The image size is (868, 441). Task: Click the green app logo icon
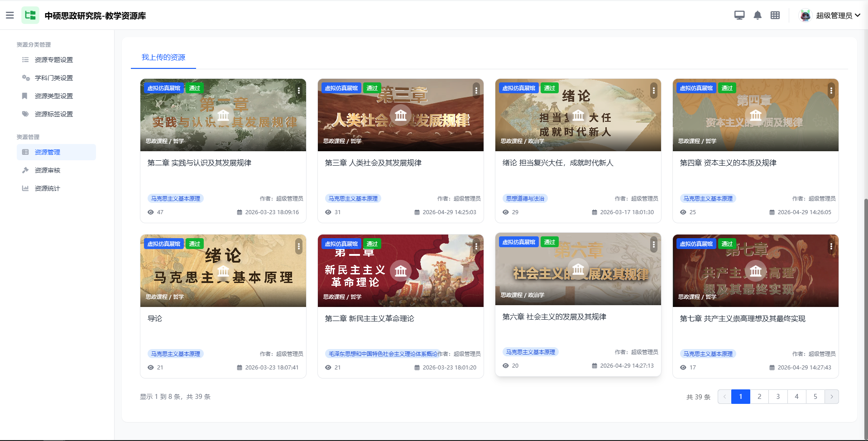[x=30, y=15]
